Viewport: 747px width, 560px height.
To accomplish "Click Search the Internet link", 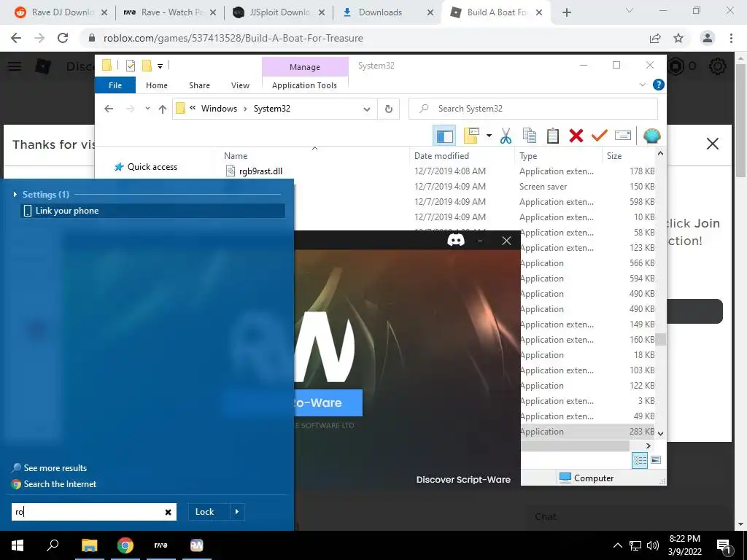I will pos(54,484).
